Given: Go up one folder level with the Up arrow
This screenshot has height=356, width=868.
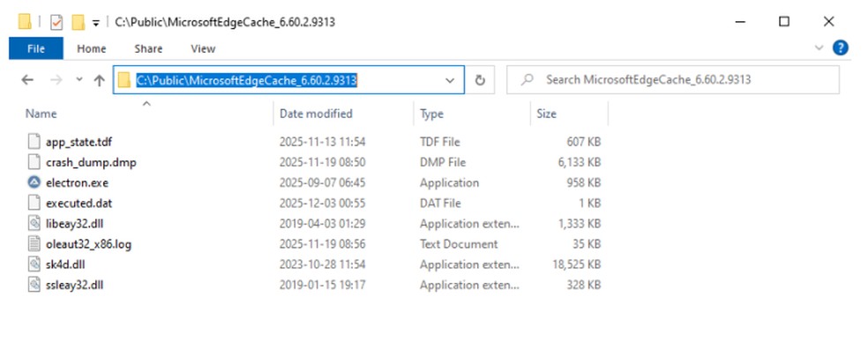Looking at the screenshot, I should [x=99, y=80].
